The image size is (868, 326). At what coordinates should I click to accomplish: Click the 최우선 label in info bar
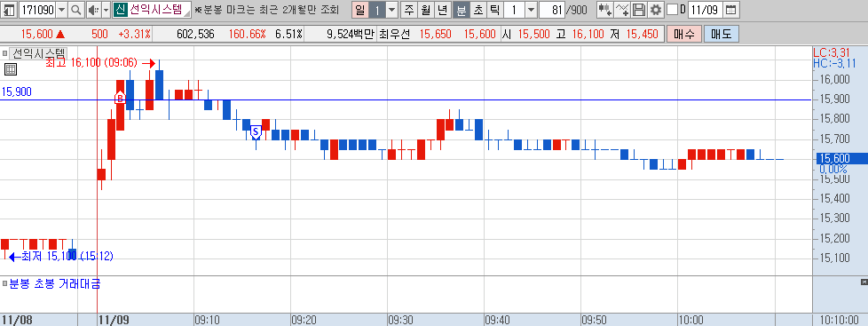pos(395,35)
